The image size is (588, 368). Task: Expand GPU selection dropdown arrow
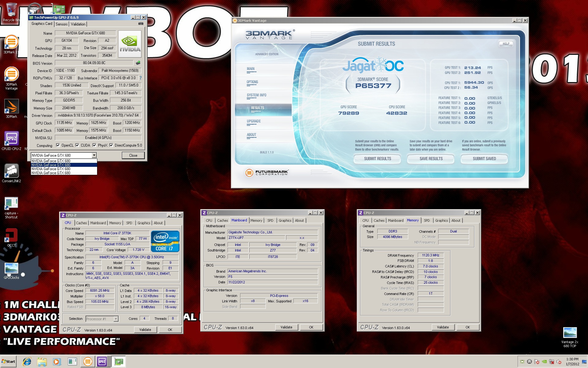(x=94, y=155)
